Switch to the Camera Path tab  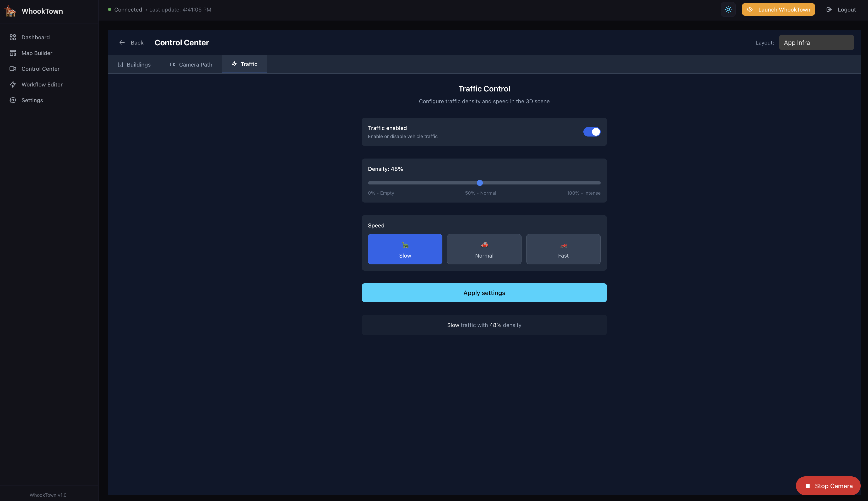tap(191, 65)
